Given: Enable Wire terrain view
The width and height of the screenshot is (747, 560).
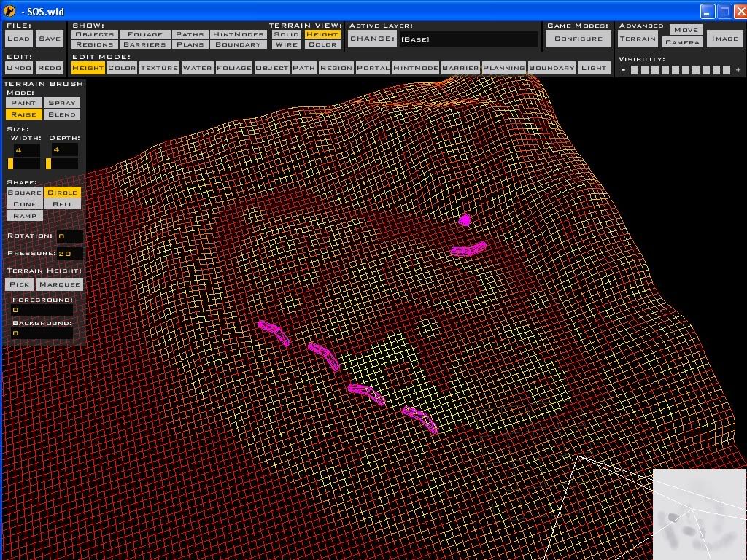Looking at the screenshot, I should pyautogui.click(x=286, y=44).
